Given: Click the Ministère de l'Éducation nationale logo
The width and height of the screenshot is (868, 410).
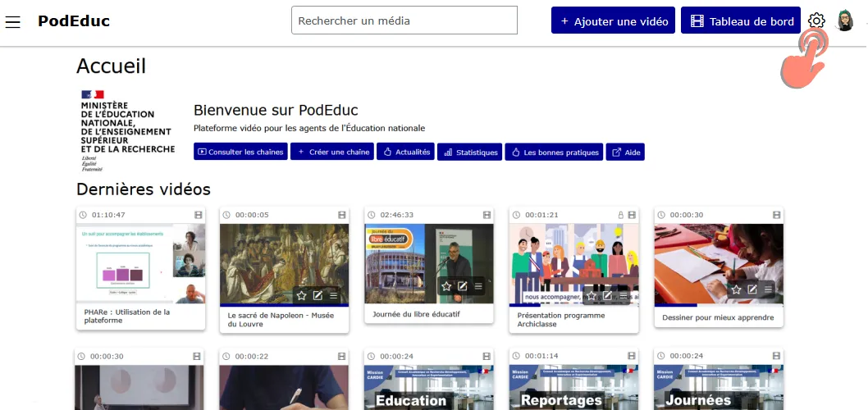Looking at the screenshot, I should [128, 130].
